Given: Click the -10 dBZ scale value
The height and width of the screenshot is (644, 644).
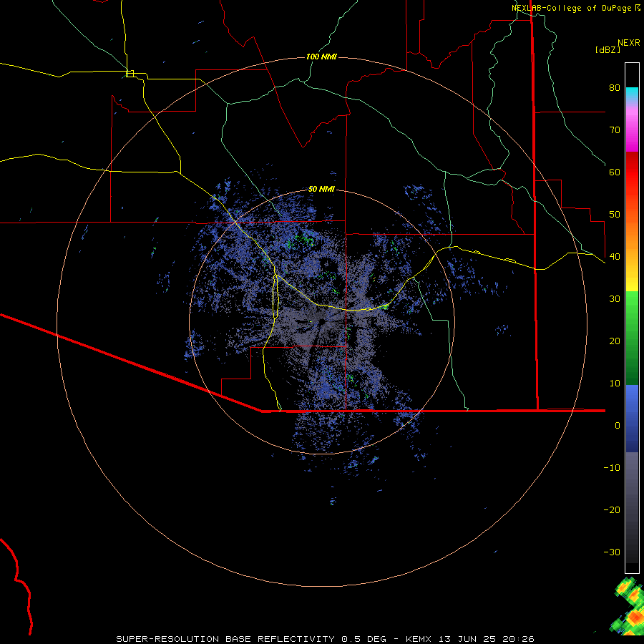Looking at the screenshot, I should click(612, 467).
